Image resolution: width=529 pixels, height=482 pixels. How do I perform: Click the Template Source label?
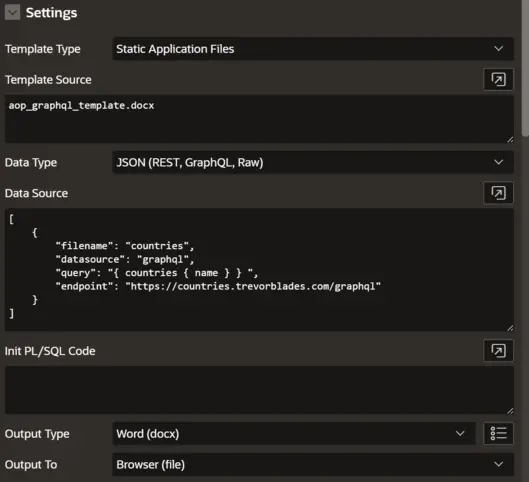pos(48,80)
